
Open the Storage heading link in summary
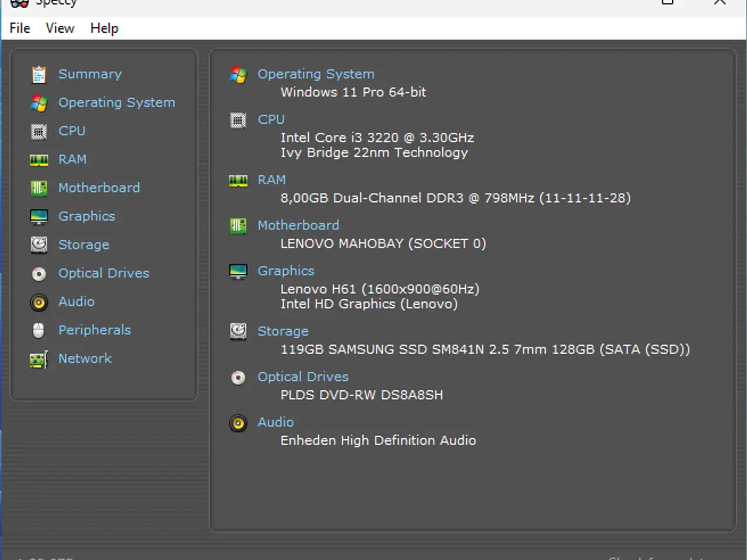coord(283,331)
